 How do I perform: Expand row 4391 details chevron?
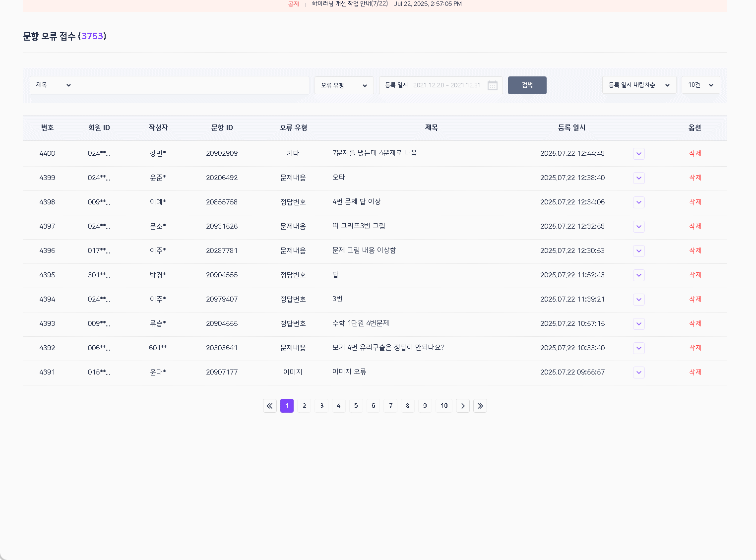pos(638,373)
